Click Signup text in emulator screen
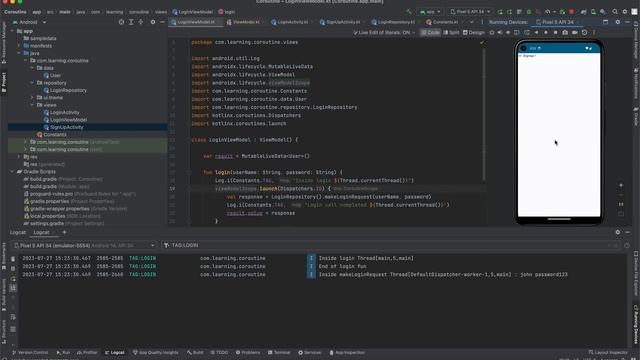 point(529,56)
